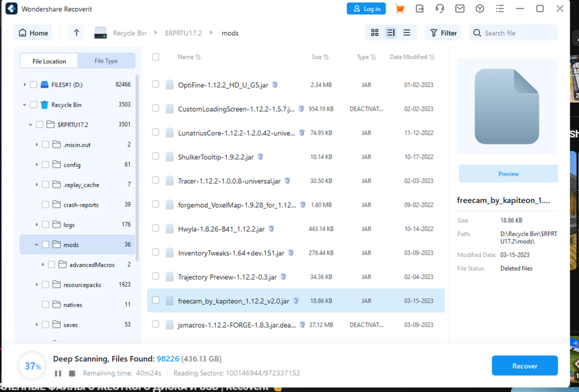Click the FILES#1 (D:) drive icon
The image size is (579, 392).
pos(45,85)
